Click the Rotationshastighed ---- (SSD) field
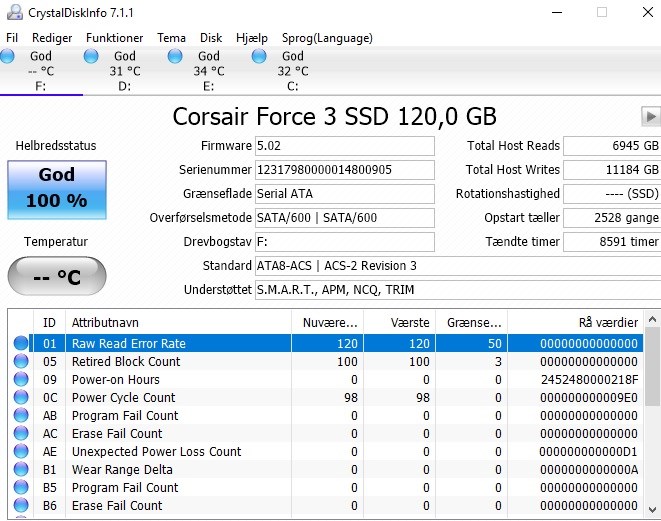 tap(612, 194)
